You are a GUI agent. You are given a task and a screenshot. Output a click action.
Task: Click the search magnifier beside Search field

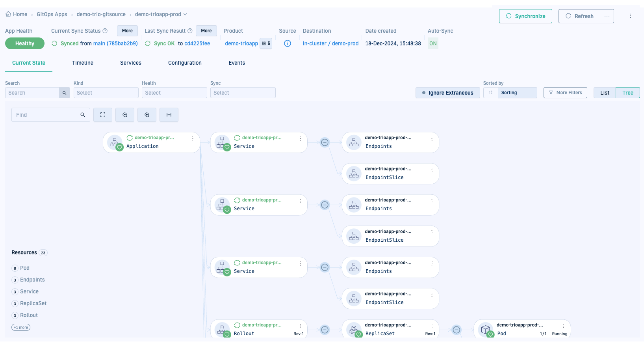[x=64, y=93]
